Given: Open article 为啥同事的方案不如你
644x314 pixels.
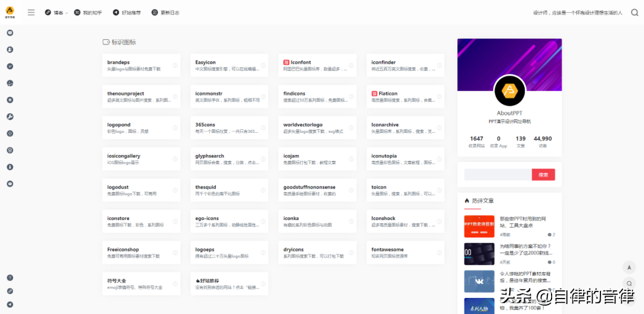Looking at the screenshot, I should point(526,250).
